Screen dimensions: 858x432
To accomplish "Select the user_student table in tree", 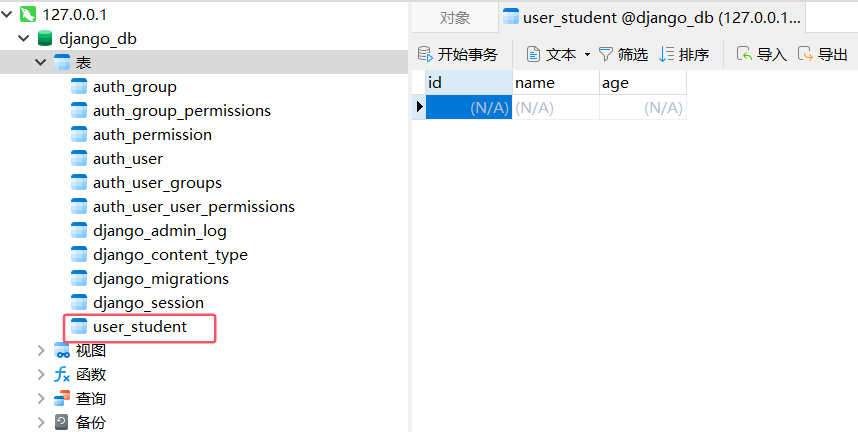I will click(139, 327).
